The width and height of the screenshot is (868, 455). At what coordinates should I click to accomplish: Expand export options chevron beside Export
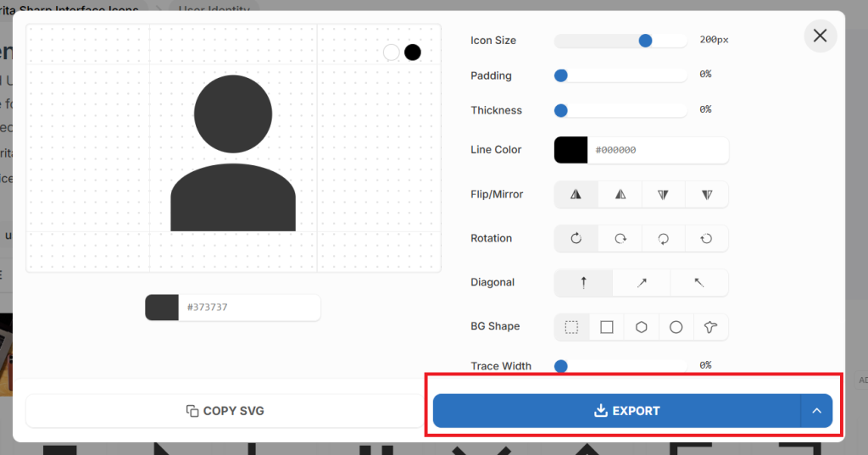(x=816, y=411)
